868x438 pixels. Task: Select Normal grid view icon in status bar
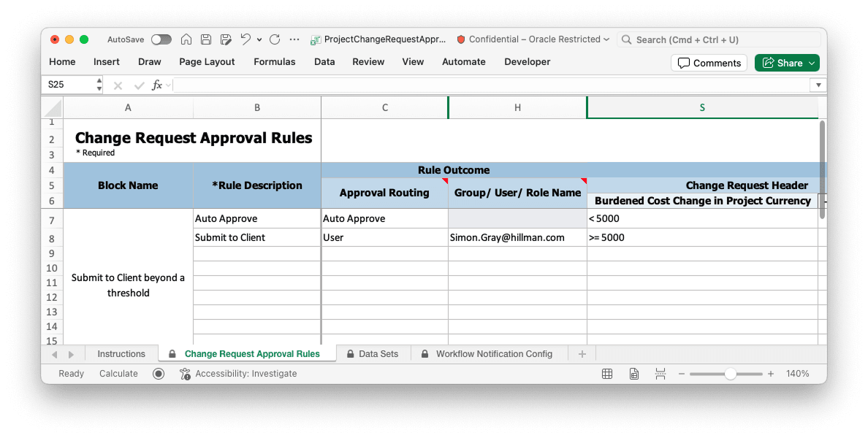(607, 373)
